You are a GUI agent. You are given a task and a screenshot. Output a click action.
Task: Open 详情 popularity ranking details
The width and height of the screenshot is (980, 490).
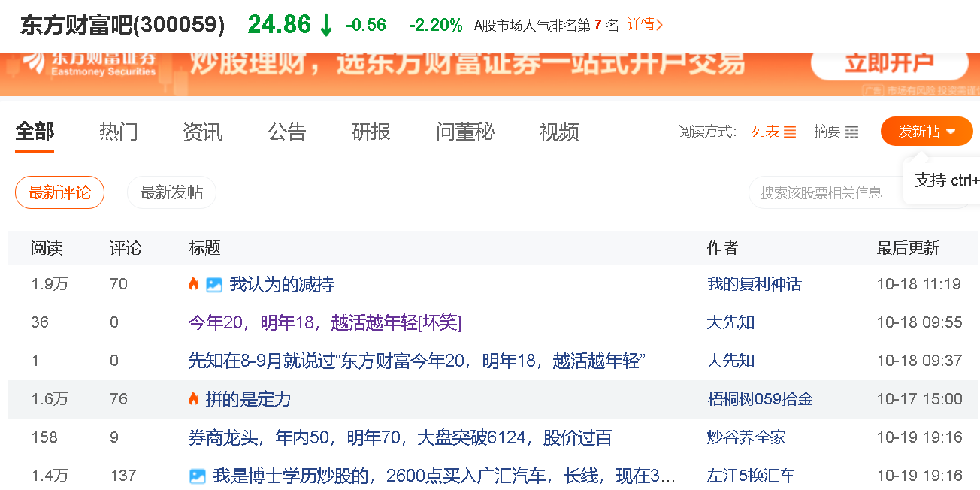[x=645, y=25]
